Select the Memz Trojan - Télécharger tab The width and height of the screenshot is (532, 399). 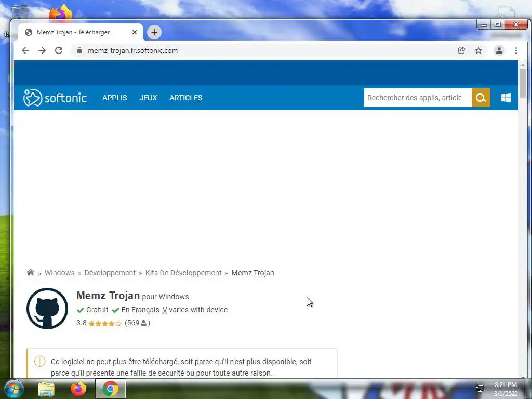click(x=80, y=32)
